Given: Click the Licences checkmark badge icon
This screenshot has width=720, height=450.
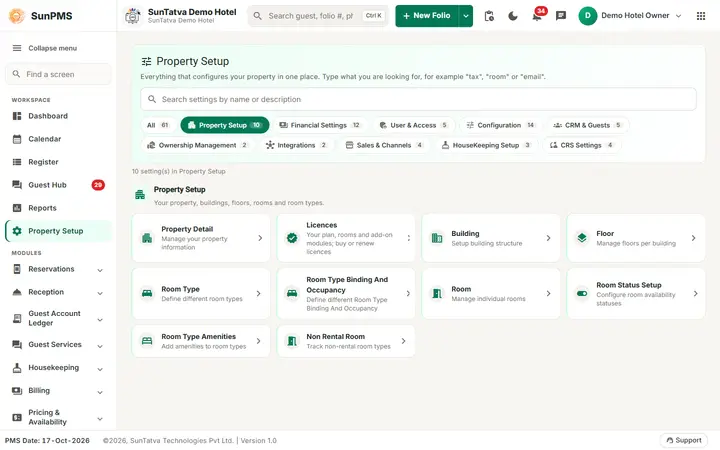Looking at the screenshot, I should click(x=292, y=238).
